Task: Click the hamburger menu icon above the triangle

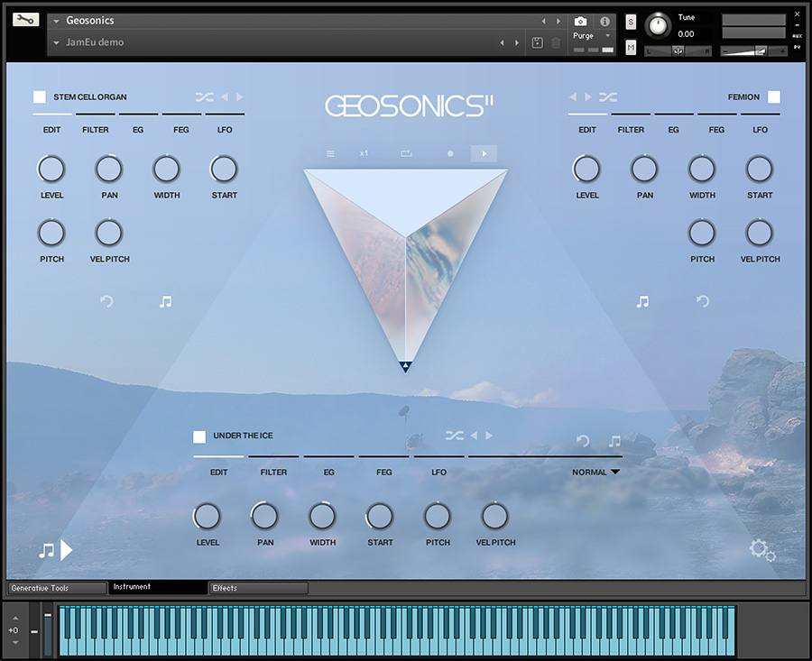Action: [330, 154]
